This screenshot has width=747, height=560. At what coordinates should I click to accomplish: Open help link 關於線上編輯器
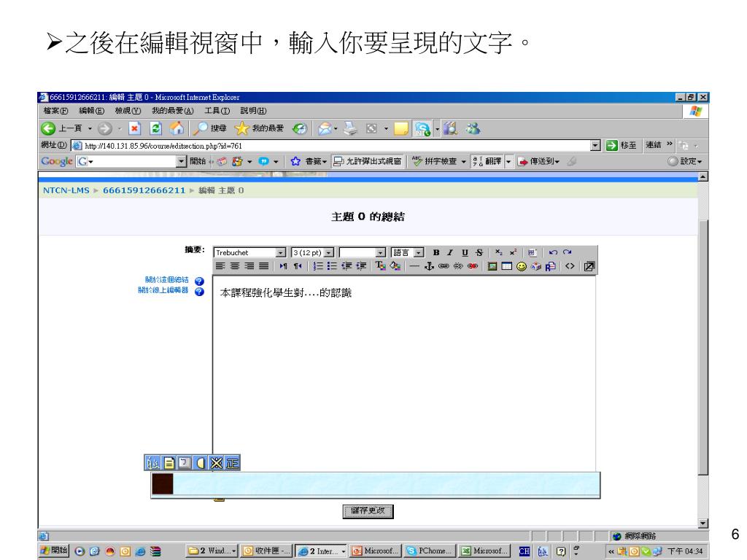[163, 290]
